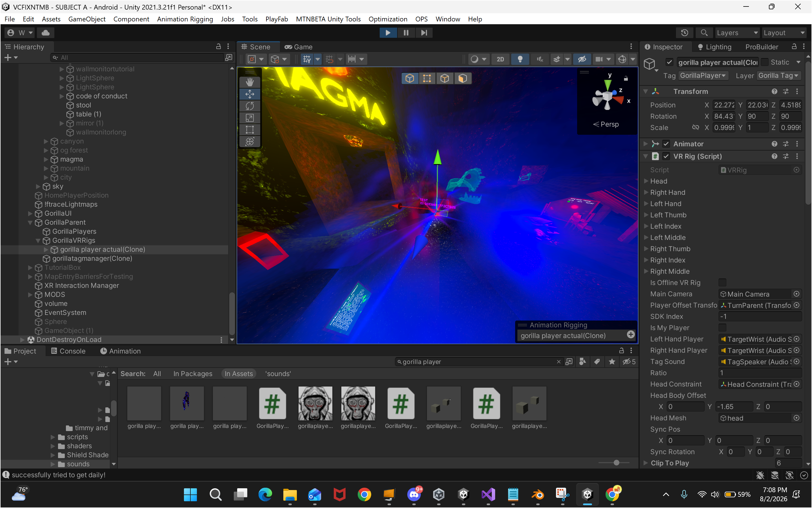
Task: Toggle favorites star filter in Project
Action: [611, 361]
